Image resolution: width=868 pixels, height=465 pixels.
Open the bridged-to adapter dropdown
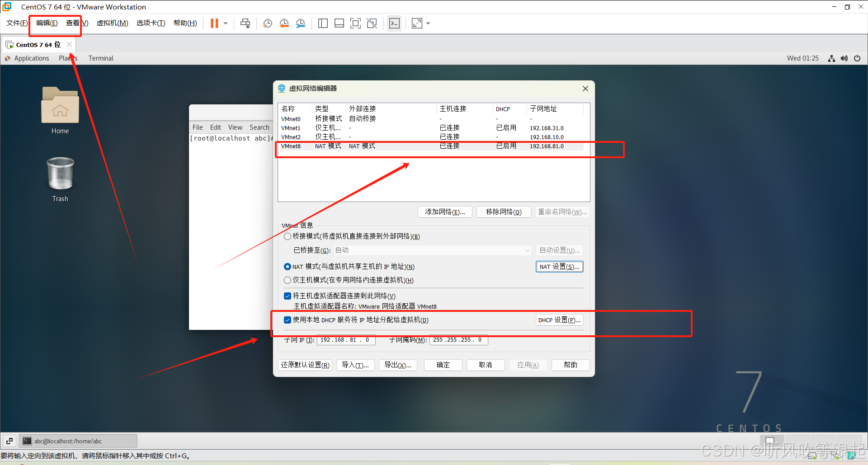coord(433,250)
